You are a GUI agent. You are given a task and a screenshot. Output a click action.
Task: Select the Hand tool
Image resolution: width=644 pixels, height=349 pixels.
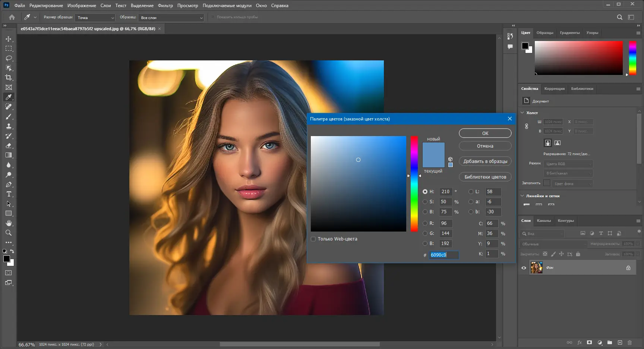click(x=9, y=223)
